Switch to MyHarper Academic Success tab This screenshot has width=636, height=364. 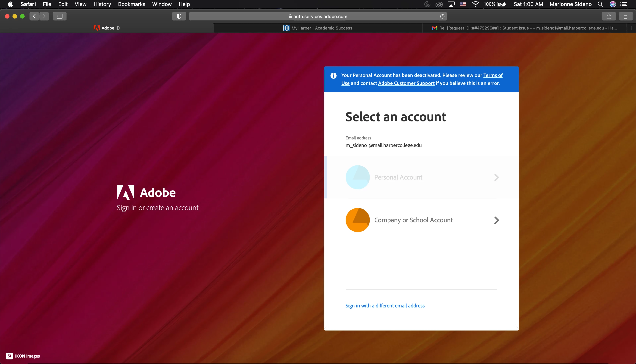pos(318,28)
